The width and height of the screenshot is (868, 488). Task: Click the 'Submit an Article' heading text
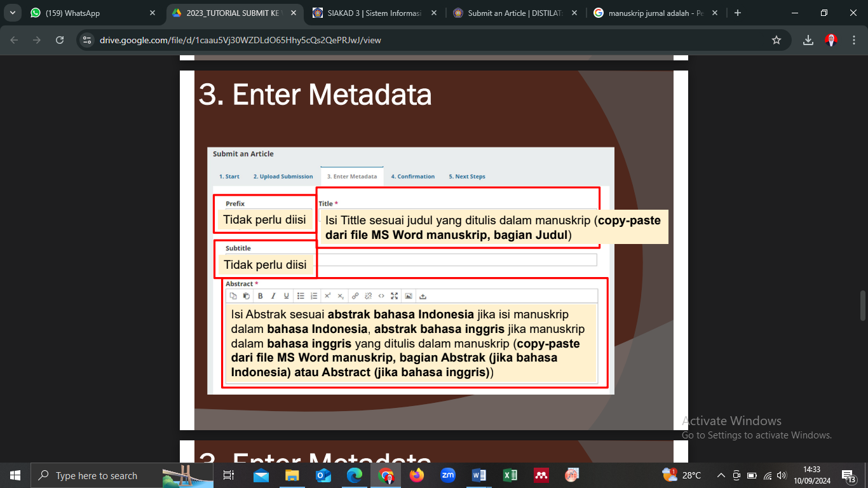pos(243,154)
